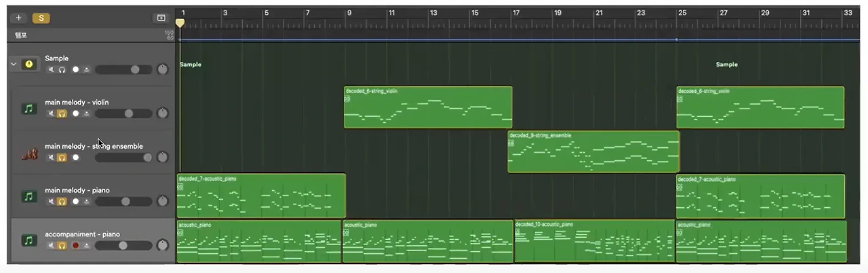Click the Sample track volume slider
Image resolution: width=868 pixels, height=273 pixels.
(123, 69)
